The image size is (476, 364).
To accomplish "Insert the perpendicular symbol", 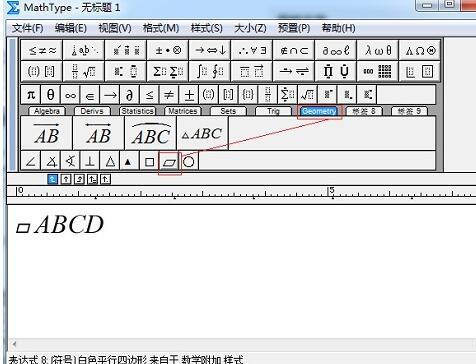I will (x=90, y=161).
